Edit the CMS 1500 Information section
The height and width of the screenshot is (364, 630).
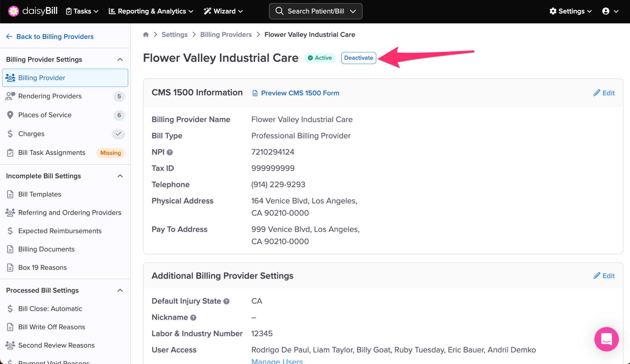click(604, 93)
